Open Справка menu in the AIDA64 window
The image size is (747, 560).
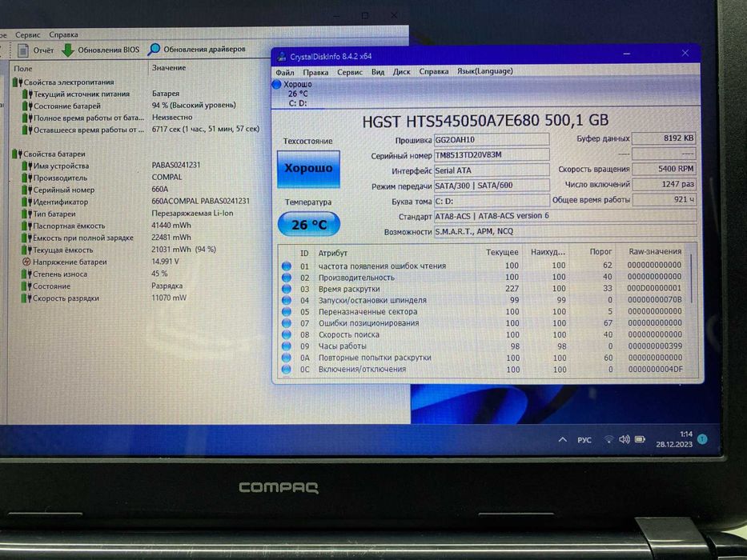(x=63, y=34)
